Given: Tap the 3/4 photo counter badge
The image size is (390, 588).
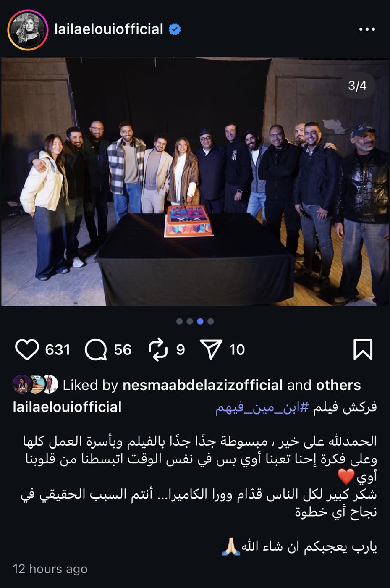Looking at the screenshot, I should tap(357, 86).
